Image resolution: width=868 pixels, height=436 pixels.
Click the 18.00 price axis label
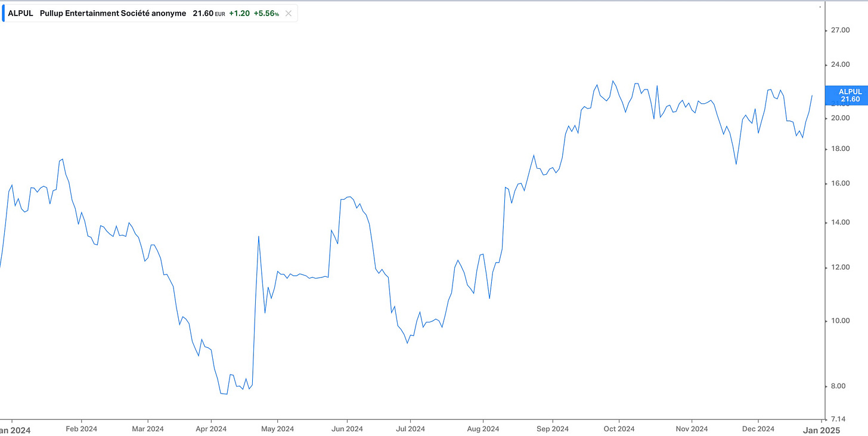pos(839,149)
